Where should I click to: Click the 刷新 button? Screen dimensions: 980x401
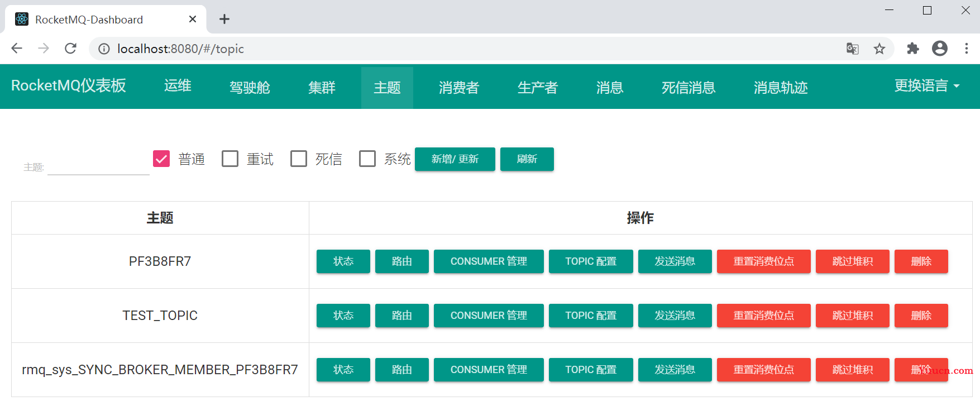point(527,159)
